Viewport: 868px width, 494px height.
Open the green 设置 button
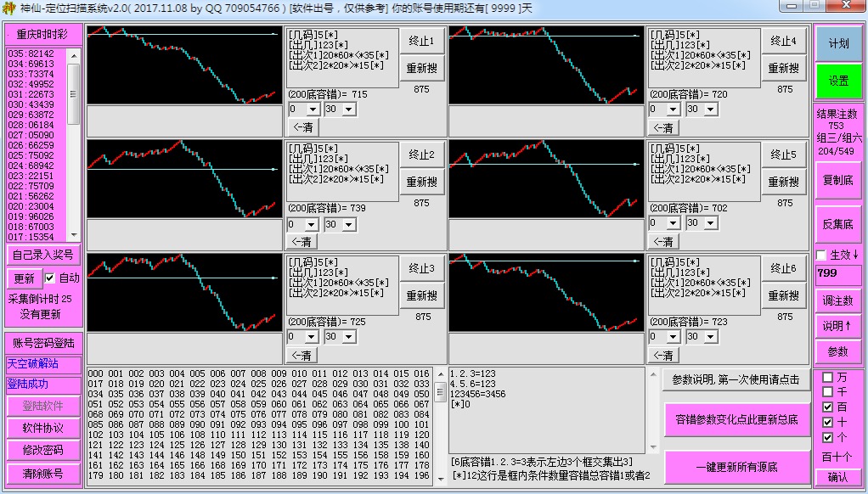(838, 81)
